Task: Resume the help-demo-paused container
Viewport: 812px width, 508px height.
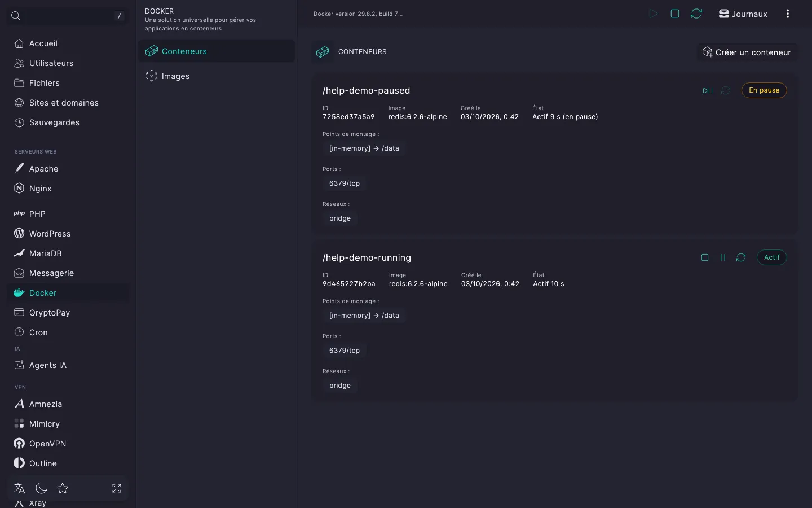Action: [x=708, y=90]
